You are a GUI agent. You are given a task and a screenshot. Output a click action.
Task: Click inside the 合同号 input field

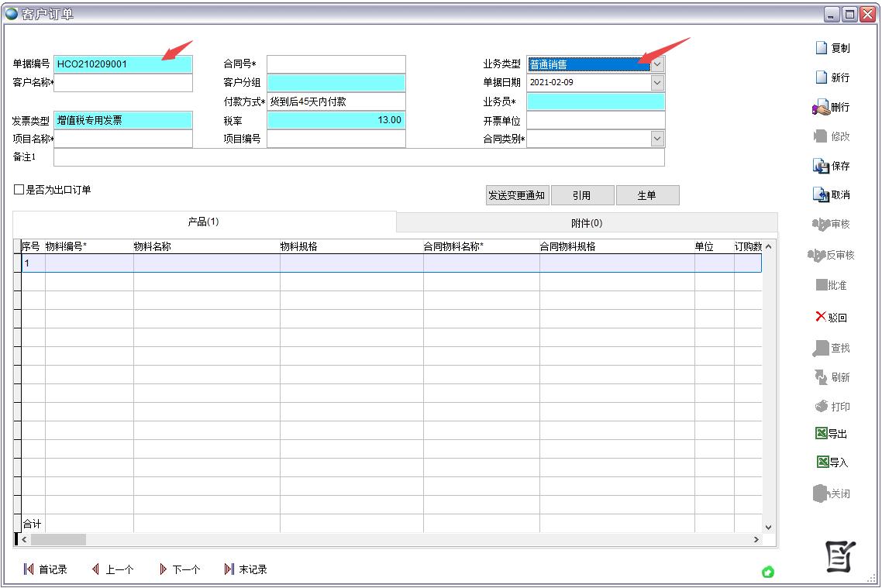pos(336,64)
